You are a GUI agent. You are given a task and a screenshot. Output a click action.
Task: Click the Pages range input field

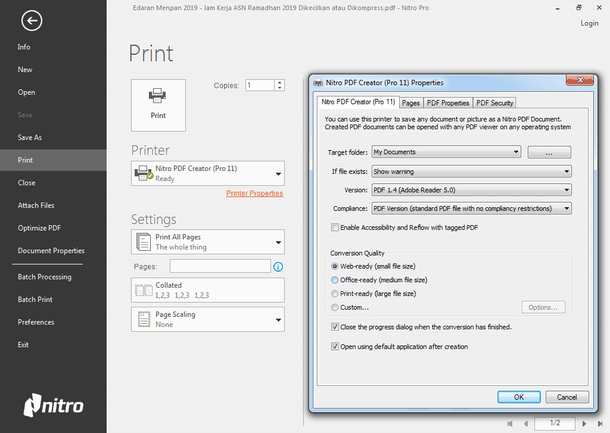click(220, 266)
